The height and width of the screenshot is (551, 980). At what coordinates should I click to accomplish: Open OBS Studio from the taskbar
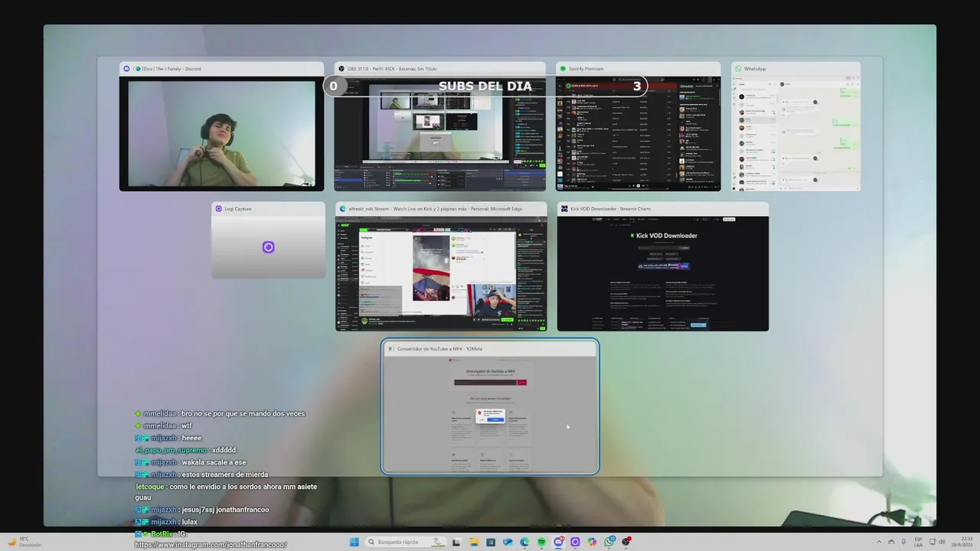click(x=626, y=542)
